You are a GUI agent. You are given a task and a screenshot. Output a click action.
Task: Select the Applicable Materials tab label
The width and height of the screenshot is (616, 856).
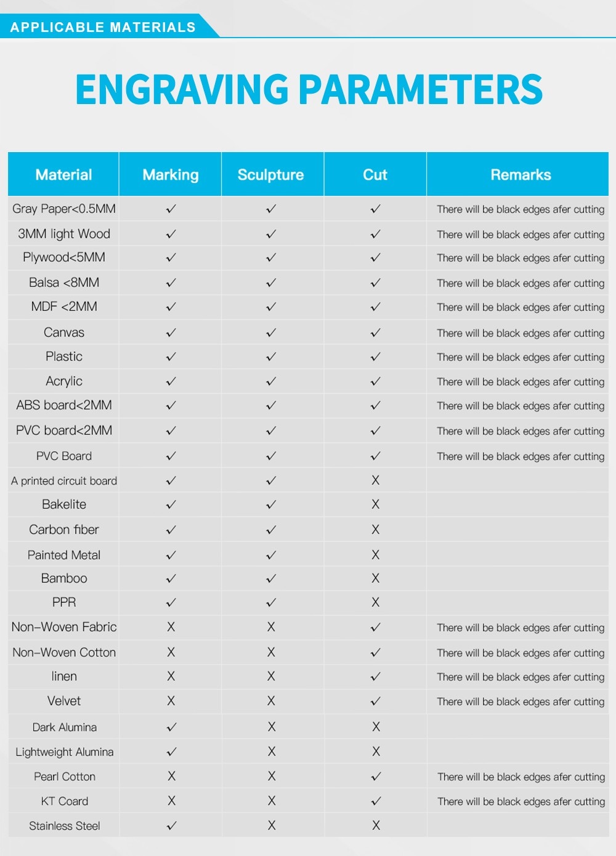pos(103,27)
